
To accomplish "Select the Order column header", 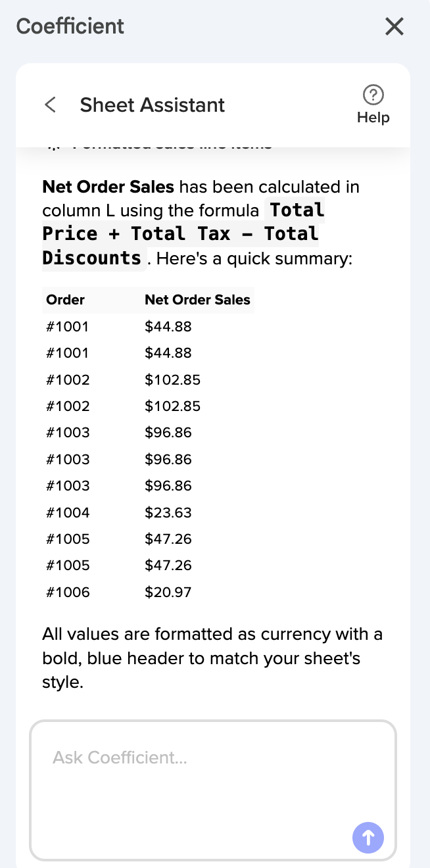I will [65, 300].
